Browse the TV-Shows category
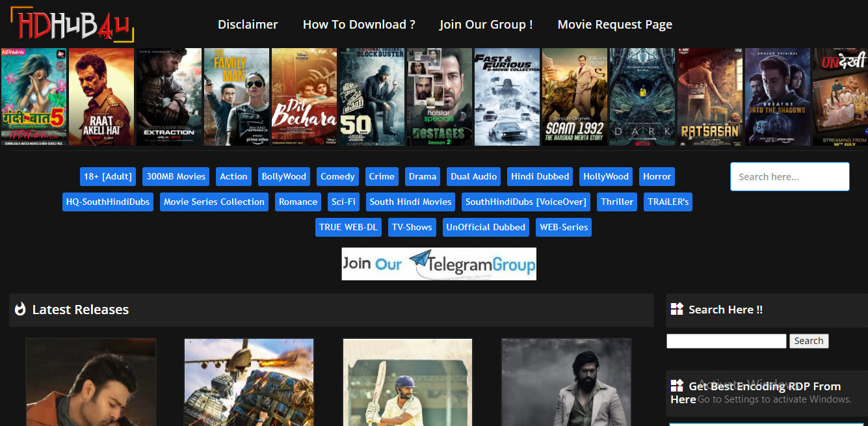 412,227
